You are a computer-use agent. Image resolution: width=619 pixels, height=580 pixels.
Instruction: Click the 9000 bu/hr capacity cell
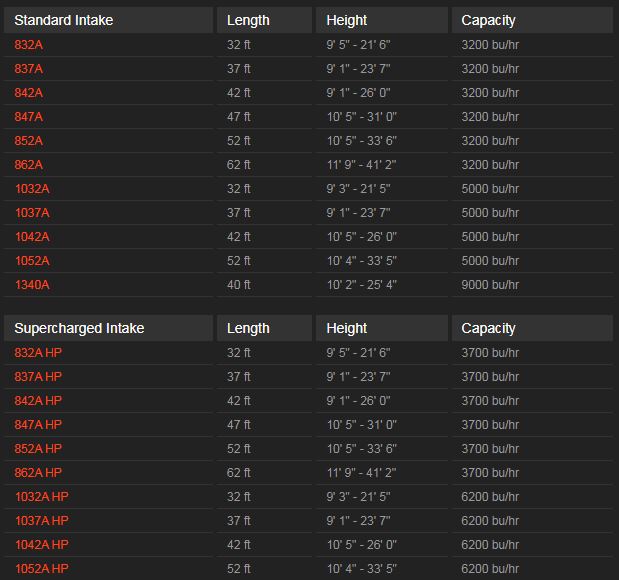[490, 285]
